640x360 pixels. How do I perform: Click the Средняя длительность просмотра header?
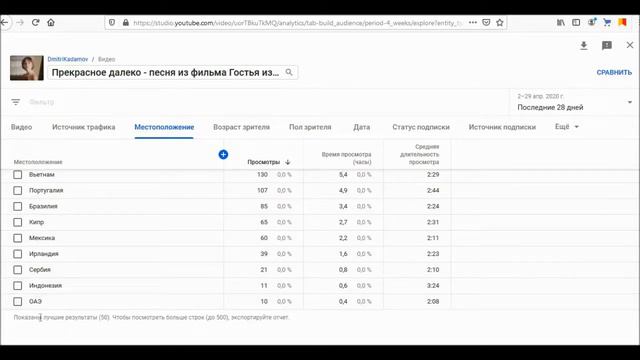pyautogui.click(x=420, y=154)
